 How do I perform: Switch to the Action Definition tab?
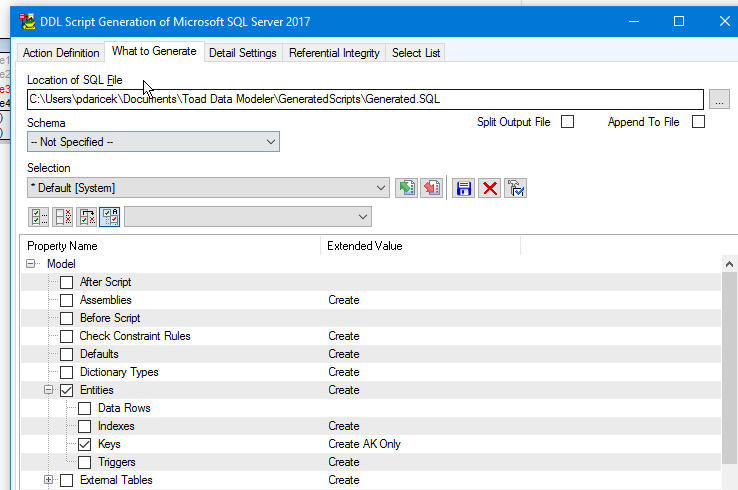pos(61,53)
